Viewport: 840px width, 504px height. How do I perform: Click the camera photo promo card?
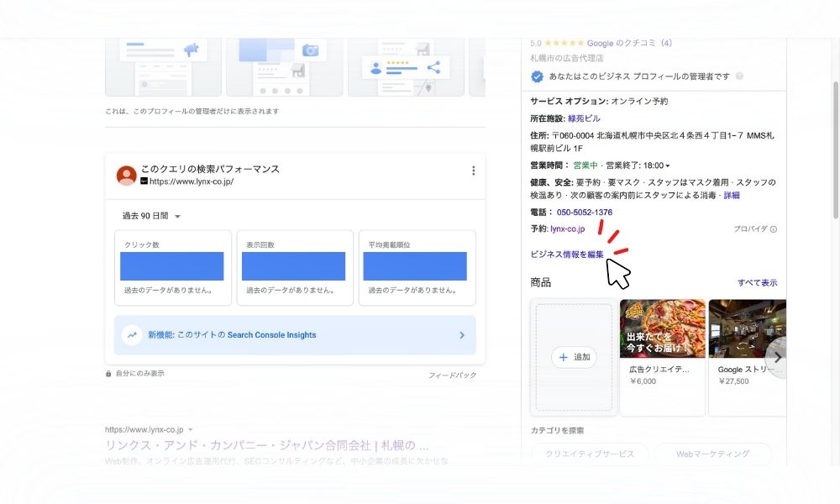tap(284, 67)
